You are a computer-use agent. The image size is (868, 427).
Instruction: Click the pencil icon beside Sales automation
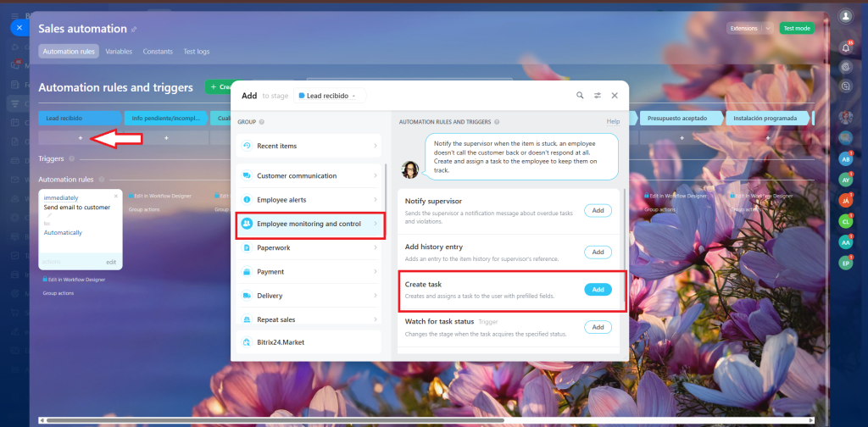pyautogui.click(x=134, y=30)
